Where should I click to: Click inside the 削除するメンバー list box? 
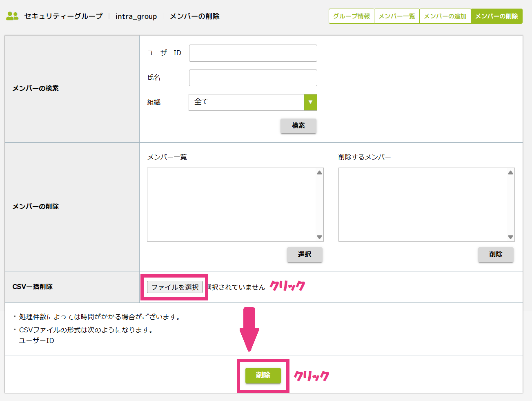pos(426,204)
